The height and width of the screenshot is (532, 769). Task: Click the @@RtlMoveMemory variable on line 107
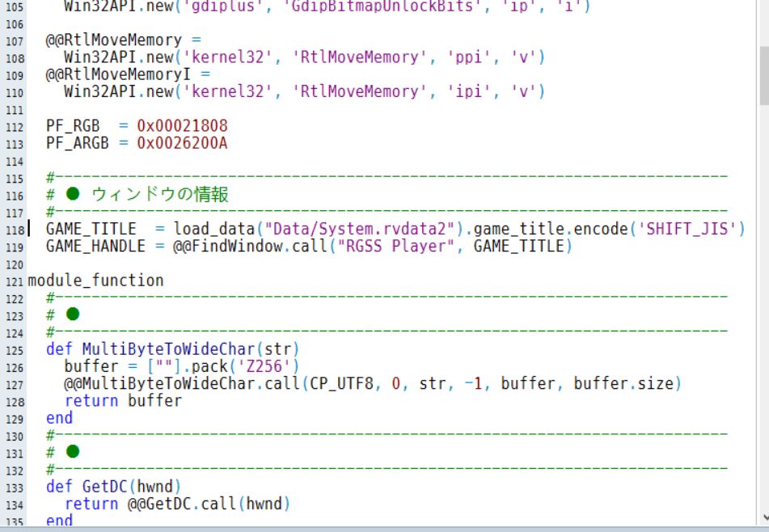click(x=114, y=40)
